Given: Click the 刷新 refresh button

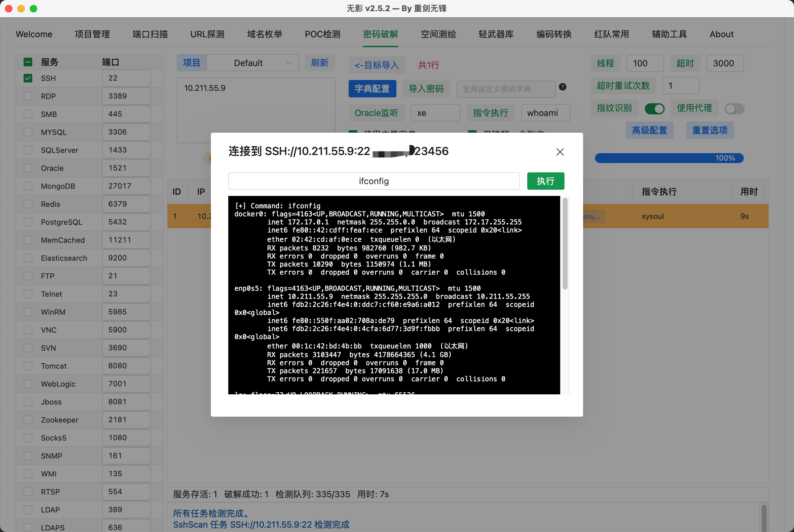Looking at the screenshot, I should coord(319,63).
